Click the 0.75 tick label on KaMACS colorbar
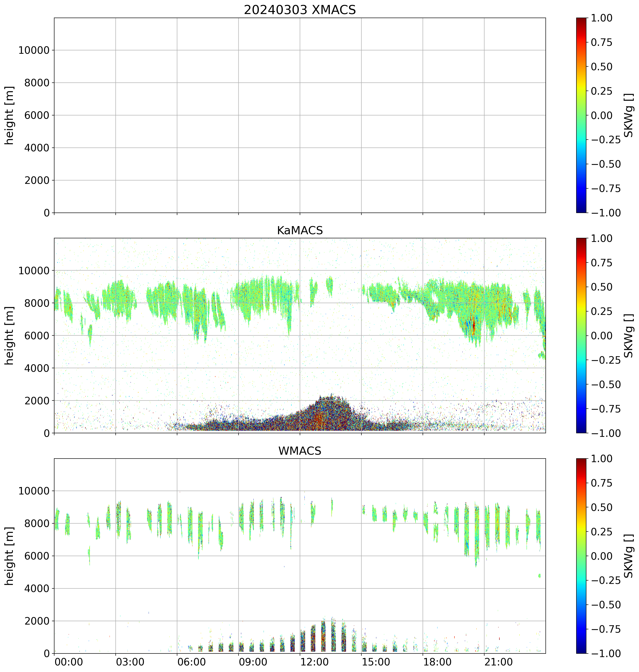The width and height of the screenshot is (639, 672). pos(602,263)
